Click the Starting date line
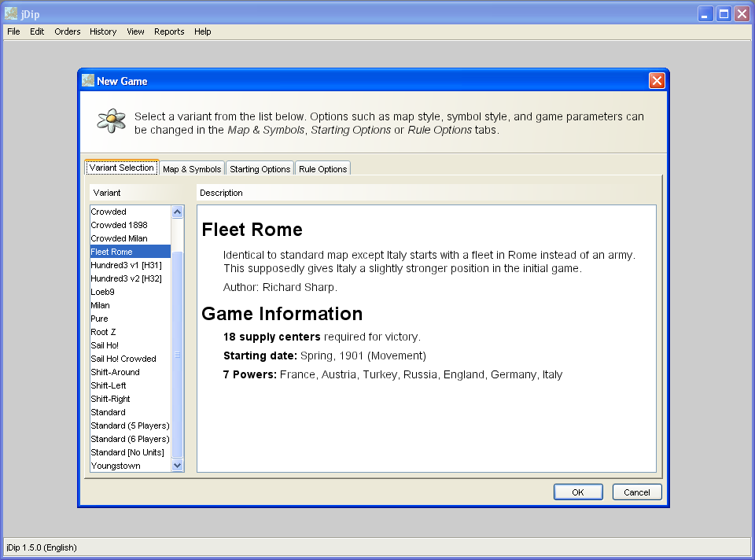 point(325,356)
